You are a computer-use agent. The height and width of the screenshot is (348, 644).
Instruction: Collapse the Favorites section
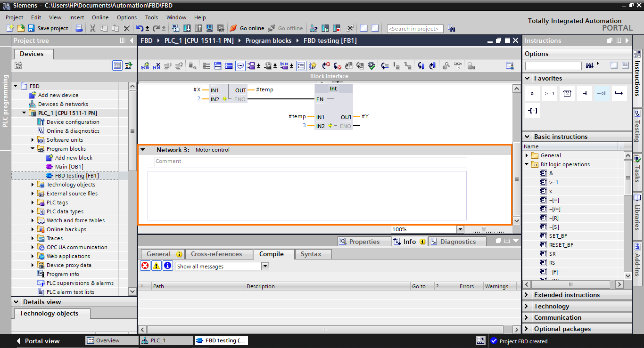[x=527, y=78]
